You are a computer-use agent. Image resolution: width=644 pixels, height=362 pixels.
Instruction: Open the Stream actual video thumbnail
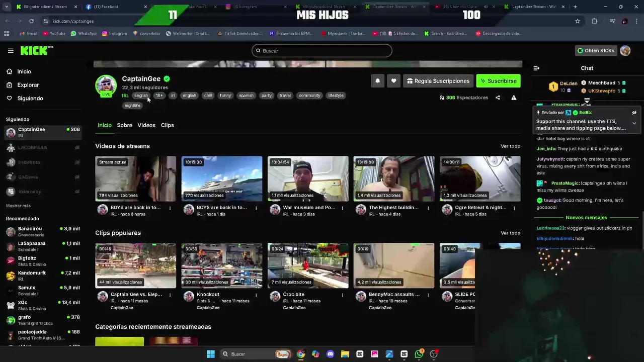coord(136,178)
